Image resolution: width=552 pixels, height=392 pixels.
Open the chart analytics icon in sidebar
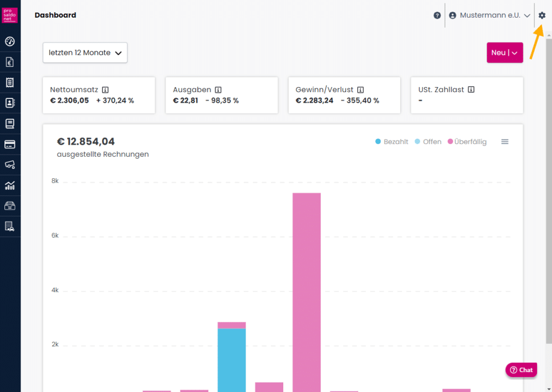pyautogui.click(x=10, y=186)
